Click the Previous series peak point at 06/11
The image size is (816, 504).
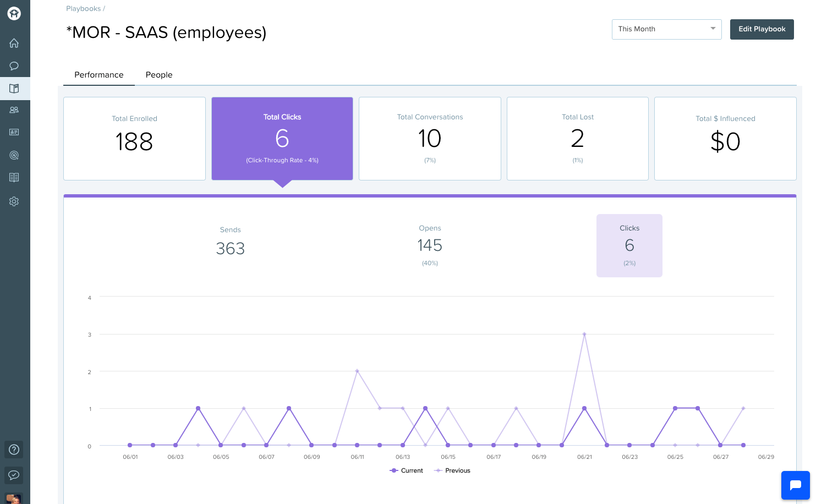pos(357,371)
